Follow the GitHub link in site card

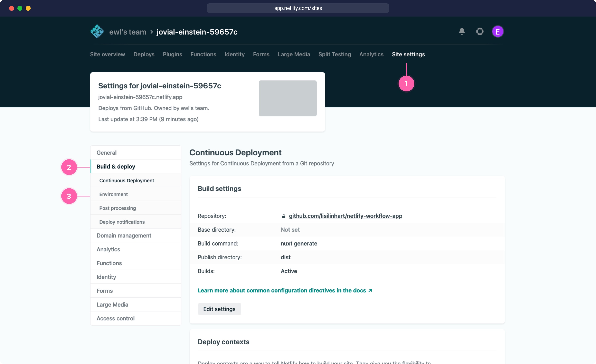point(142,108)
